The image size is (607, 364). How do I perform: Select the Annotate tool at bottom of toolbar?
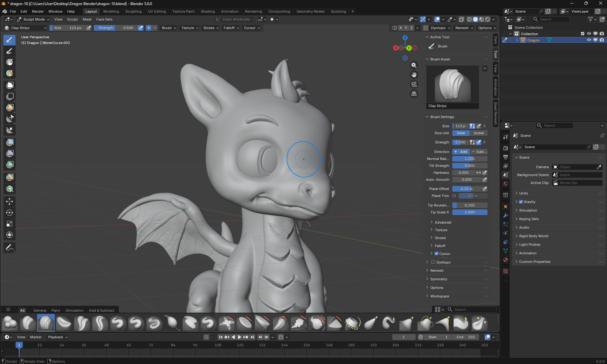click(10, 247)
